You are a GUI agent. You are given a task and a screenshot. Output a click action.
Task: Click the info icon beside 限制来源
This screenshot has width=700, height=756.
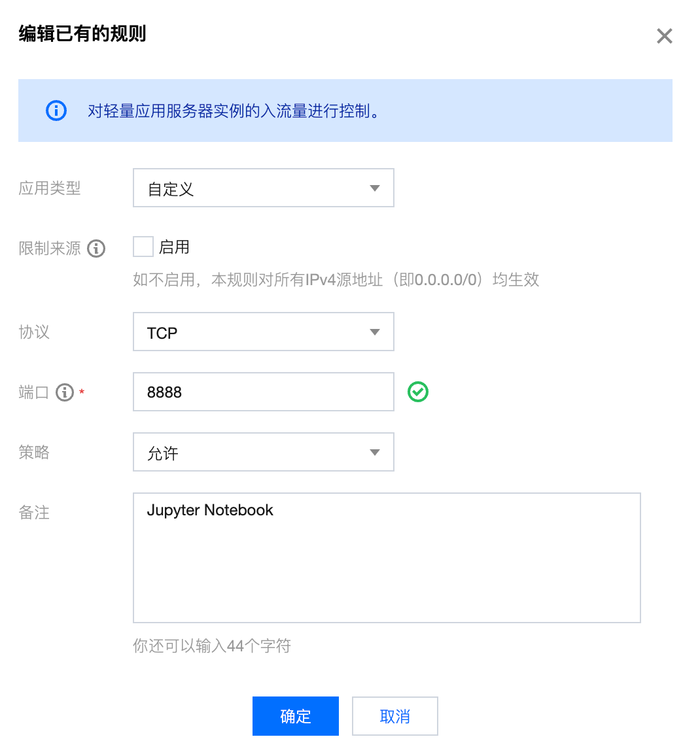(x=96, y=249)
